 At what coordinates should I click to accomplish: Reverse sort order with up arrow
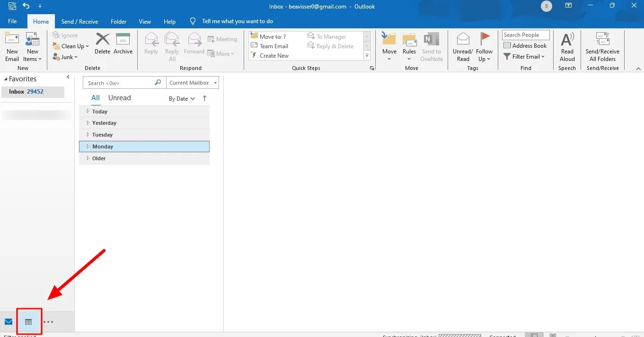(204, 98)
